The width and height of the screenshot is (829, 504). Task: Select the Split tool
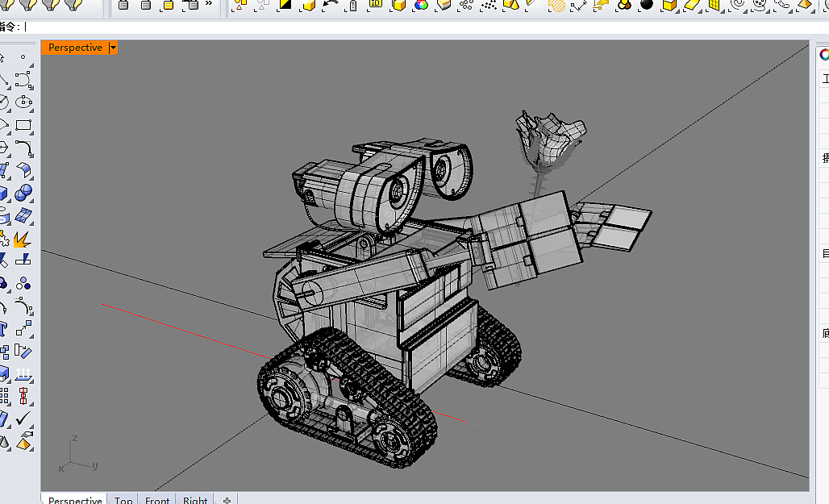(x=23, y=260)
